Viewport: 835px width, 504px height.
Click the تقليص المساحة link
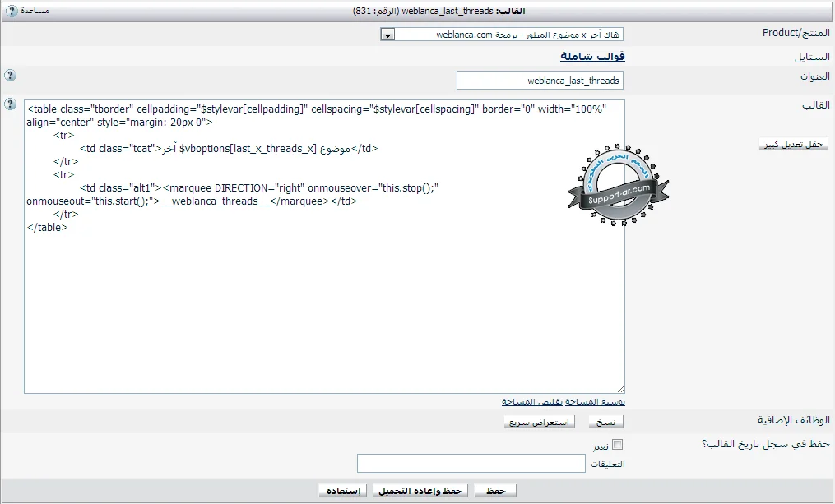point(532,402)
